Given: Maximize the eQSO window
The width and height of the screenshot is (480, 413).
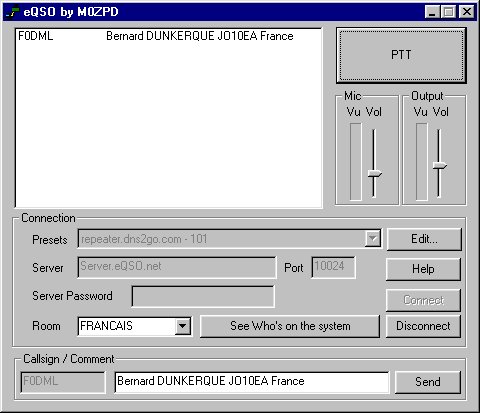Looking at the screenshot, I should pos(448,12).
